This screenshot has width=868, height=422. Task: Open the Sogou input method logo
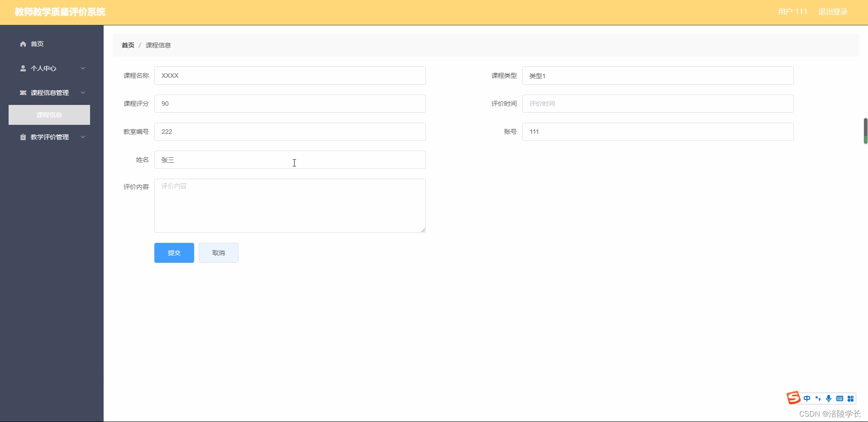pos(793,398)
